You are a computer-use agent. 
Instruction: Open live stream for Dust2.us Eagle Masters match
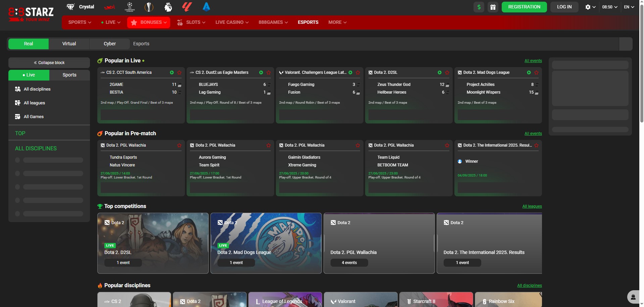click(261, 72)
